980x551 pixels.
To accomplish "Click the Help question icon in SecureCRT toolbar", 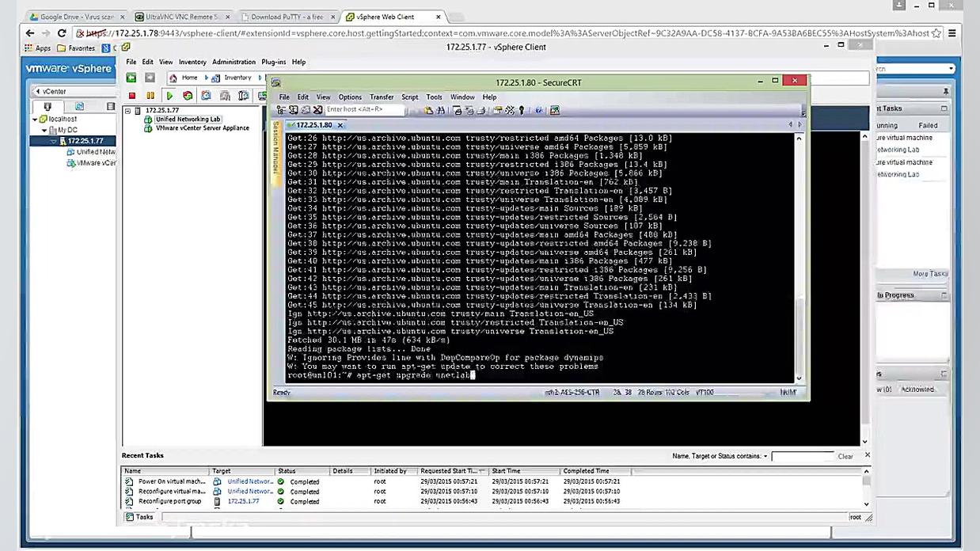I will (538, 110).
